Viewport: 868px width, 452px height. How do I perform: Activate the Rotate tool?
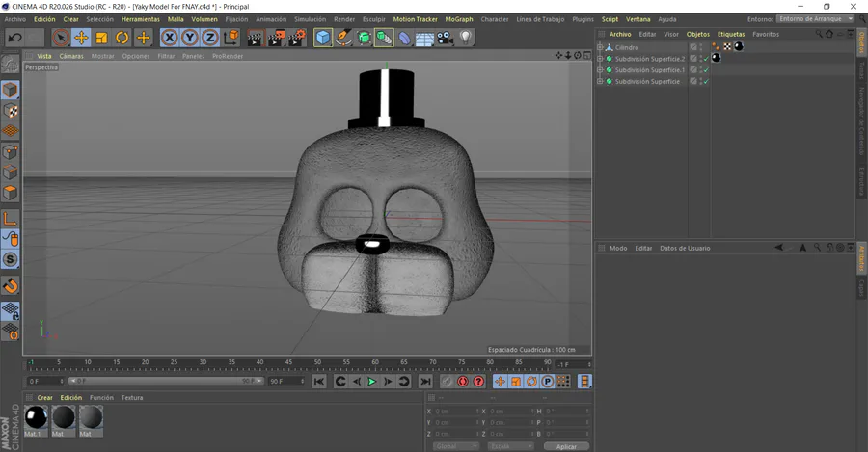(x=122, y=38)
